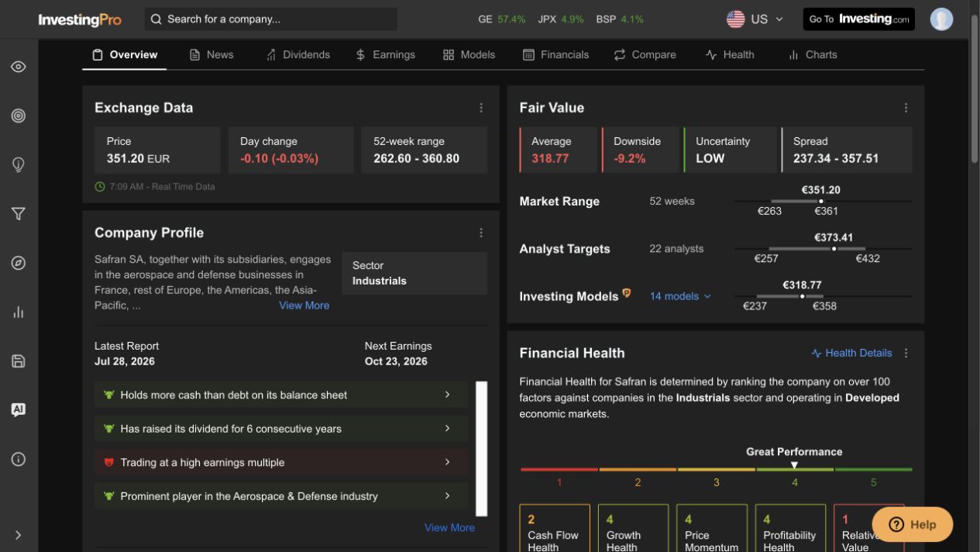Click the GE 57.4% ticker
The width and height of the screenshot is (980, 552).
pyautogui.click(x=502, y=19)
